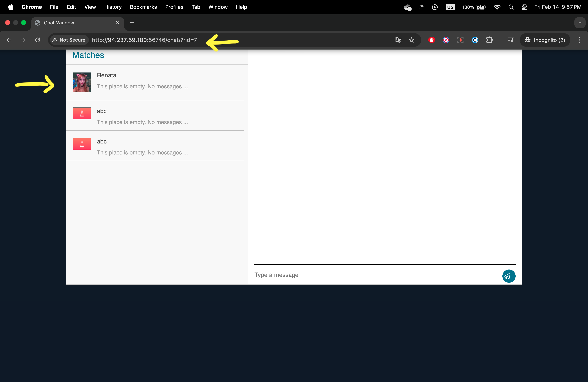This screenshot has height=382, width=588.
Task: Open the Apple menu
Action: [11, 7]
